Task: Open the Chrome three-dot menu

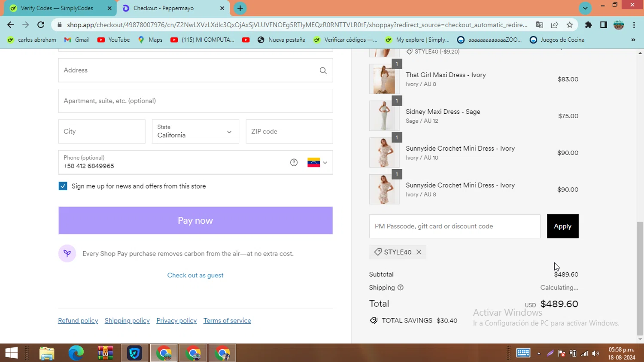Action: pos(634,25)
